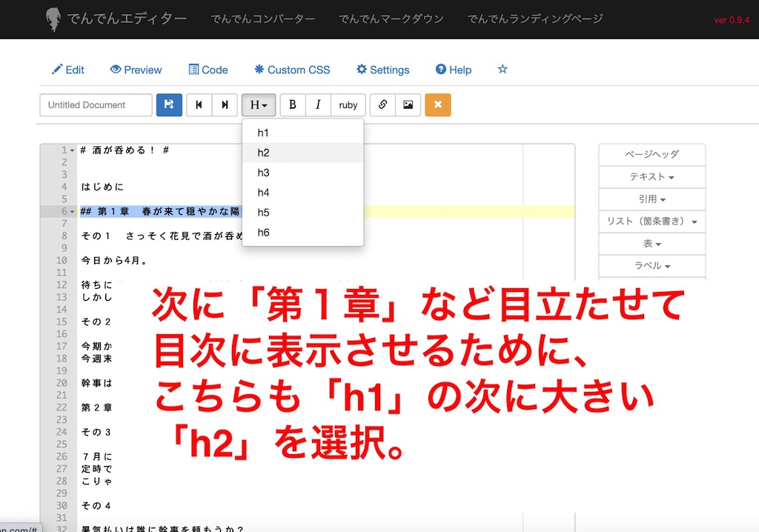
Task: Switch to the Preview tab
Action: [136, 70]
